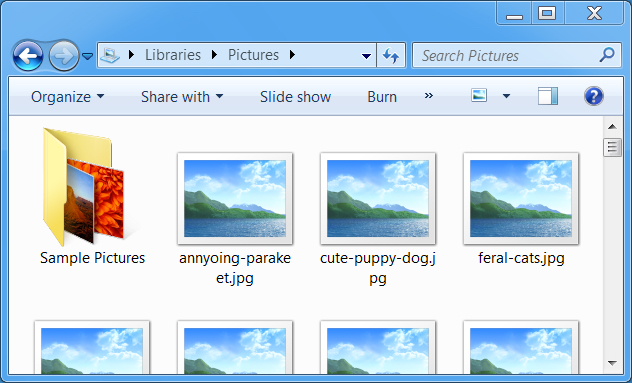
Task: Open the address bar history dropdown
Action: (366, 56)
